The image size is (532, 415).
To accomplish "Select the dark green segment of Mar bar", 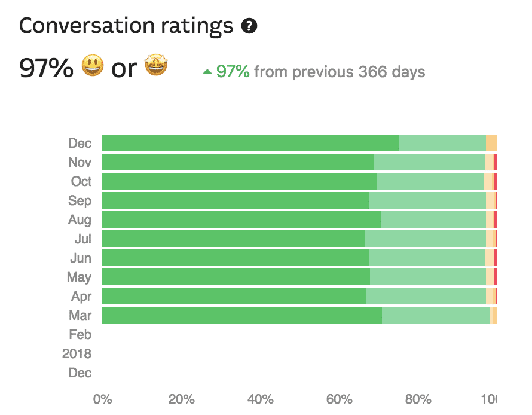I will click(242, 315).
